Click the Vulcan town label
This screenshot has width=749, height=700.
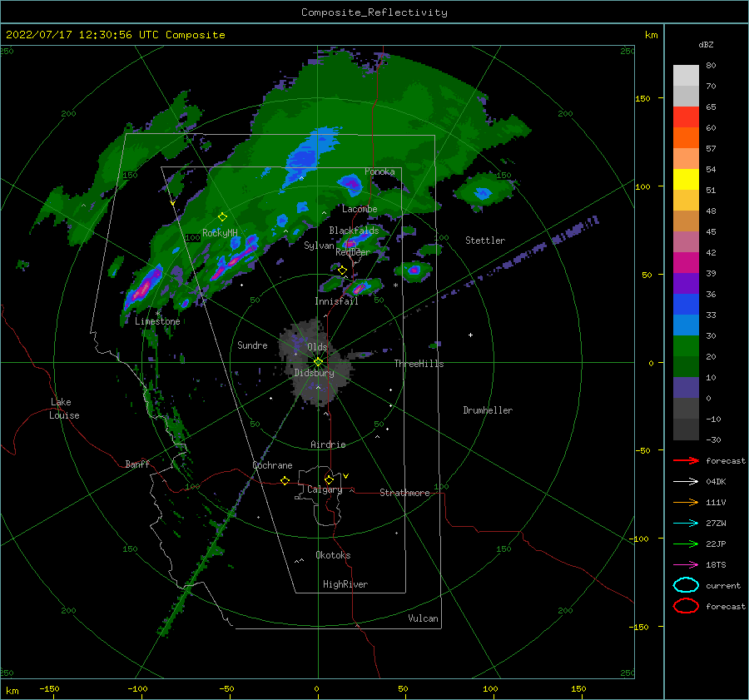(x=423, y=618)
